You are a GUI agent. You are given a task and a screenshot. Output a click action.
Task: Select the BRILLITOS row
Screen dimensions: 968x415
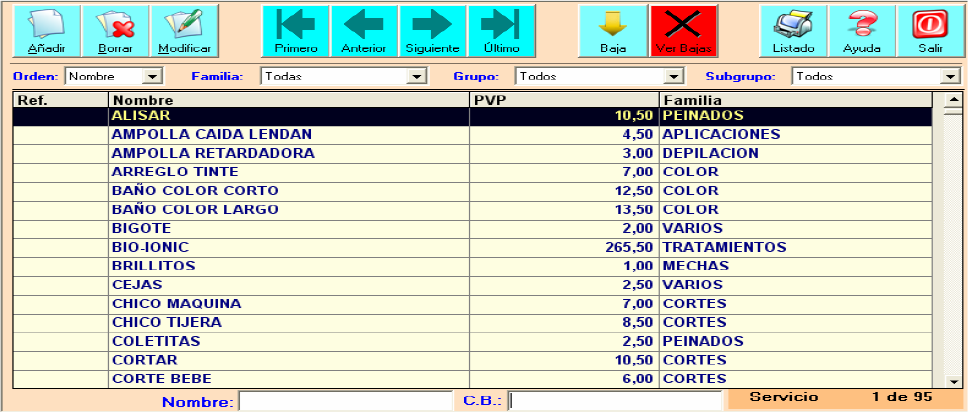click(472, 266)
